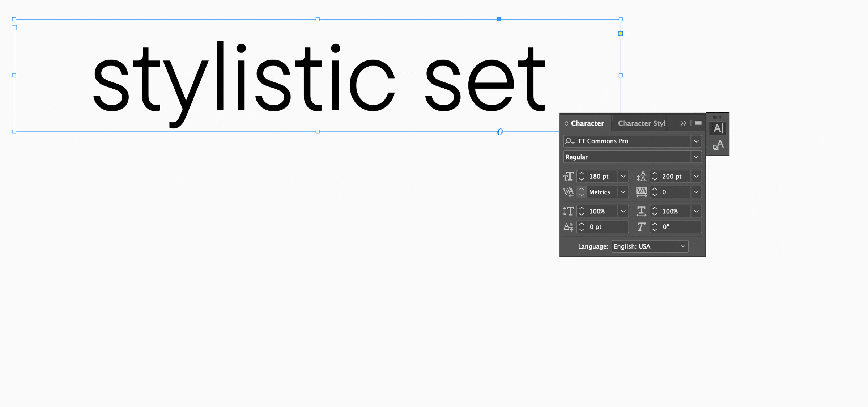Screen dimensions: 868x407
Task: Open the 180 pt font size dropdown
Action: point(623,176)
